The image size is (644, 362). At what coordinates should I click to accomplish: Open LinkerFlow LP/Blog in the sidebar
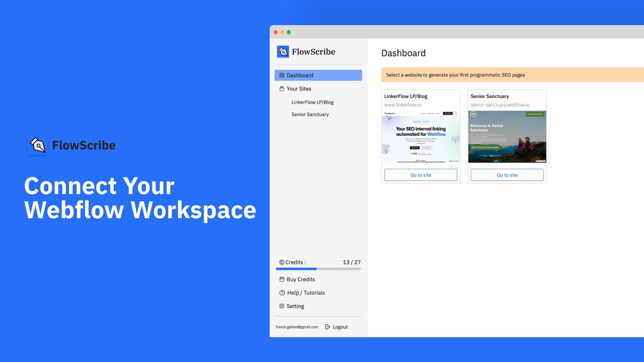[312, 102]
